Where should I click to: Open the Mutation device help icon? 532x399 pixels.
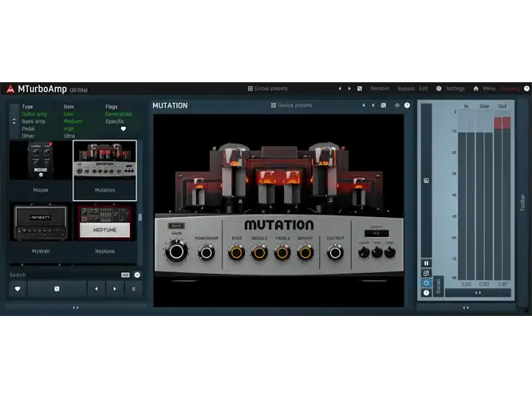coord(407,105)
